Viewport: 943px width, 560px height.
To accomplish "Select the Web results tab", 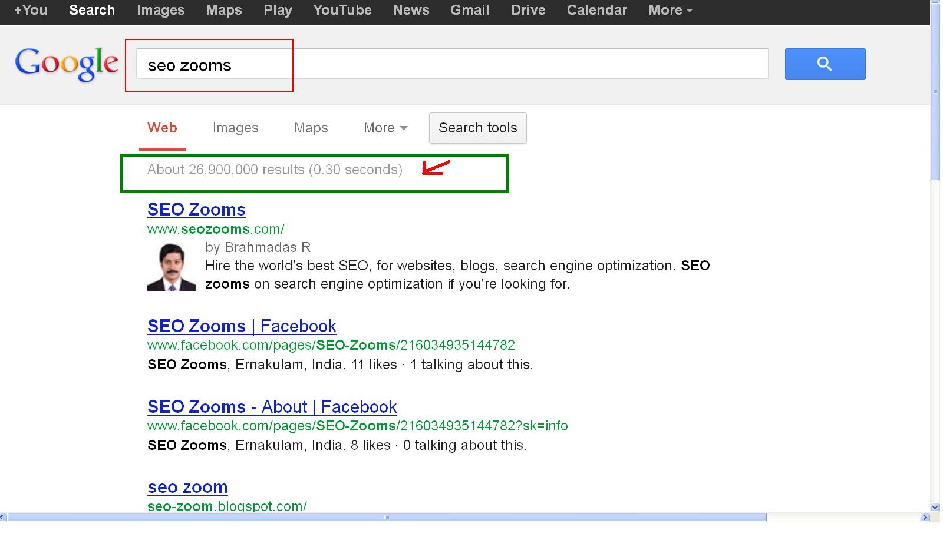I will [x=162, y=128].
